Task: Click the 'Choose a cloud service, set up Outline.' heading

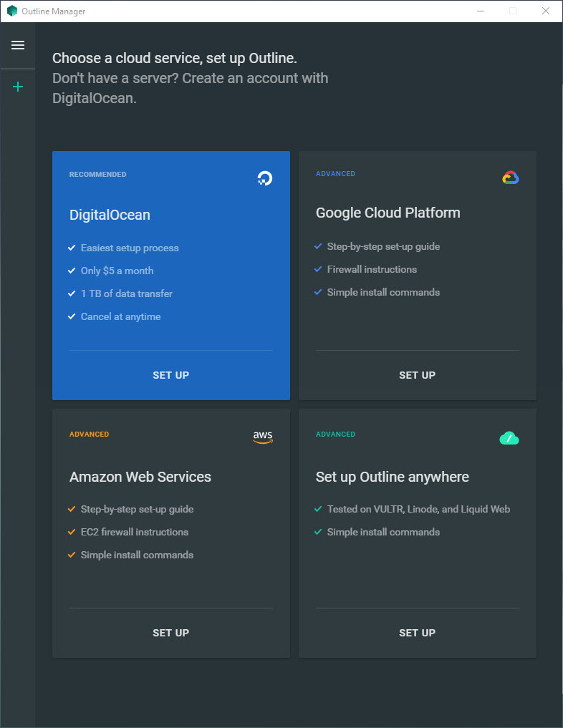Action: click(175, 58)
